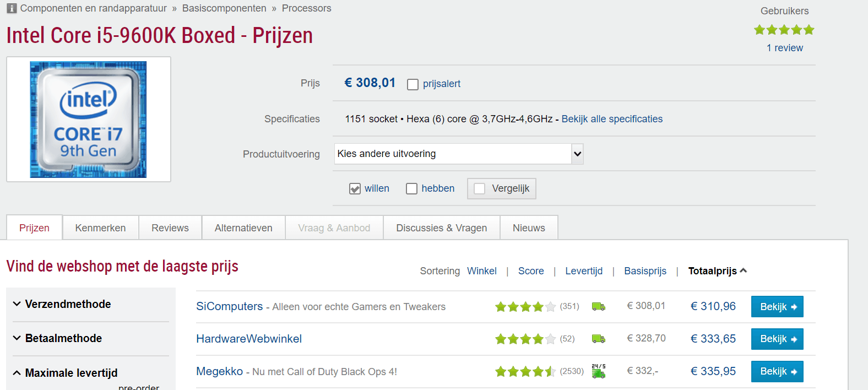Click total price € 310,96
The height and width of the screenshot is (390, 868).
click(713, 306)
